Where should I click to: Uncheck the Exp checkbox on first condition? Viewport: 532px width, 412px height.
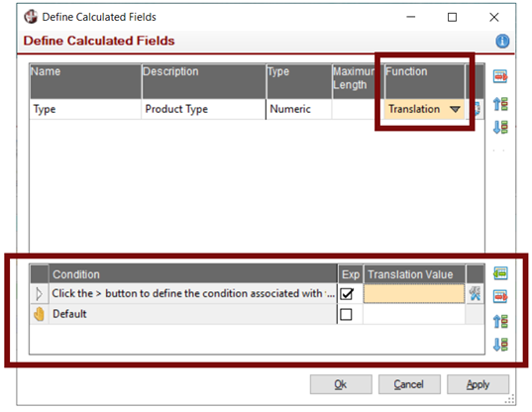click(347, 294)
